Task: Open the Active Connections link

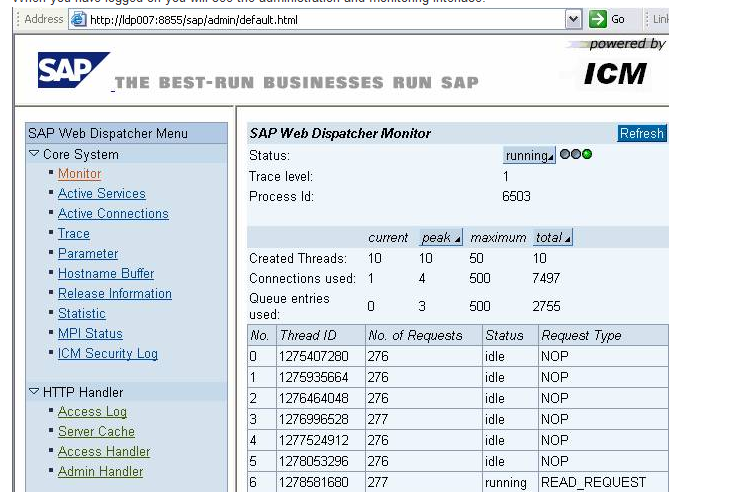Action: pyautogui.click(x=113, y=213)
